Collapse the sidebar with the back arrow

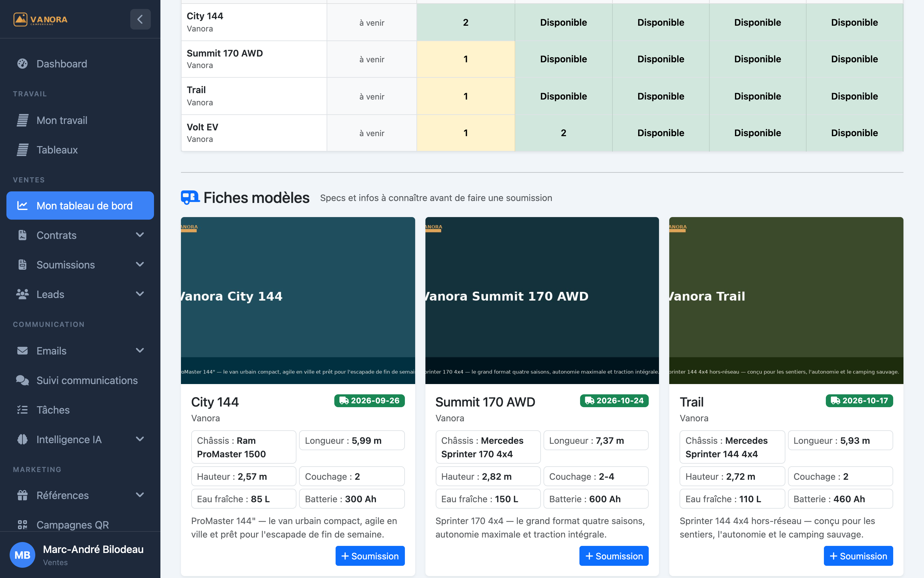(140, 19)
